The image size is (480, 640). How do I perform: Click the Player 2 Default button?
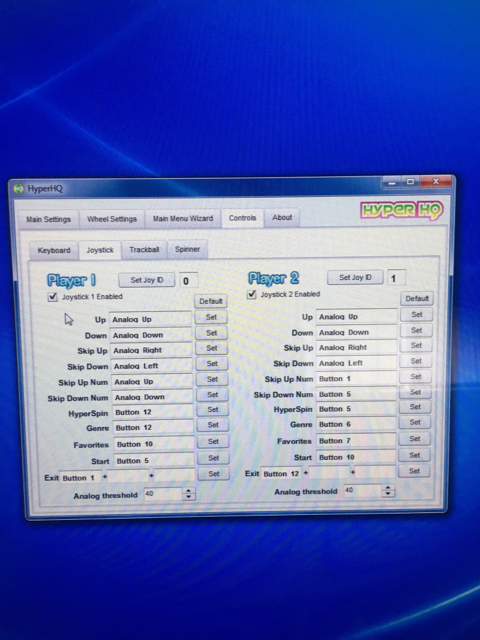pyautogui.click(x=417, y=298)
